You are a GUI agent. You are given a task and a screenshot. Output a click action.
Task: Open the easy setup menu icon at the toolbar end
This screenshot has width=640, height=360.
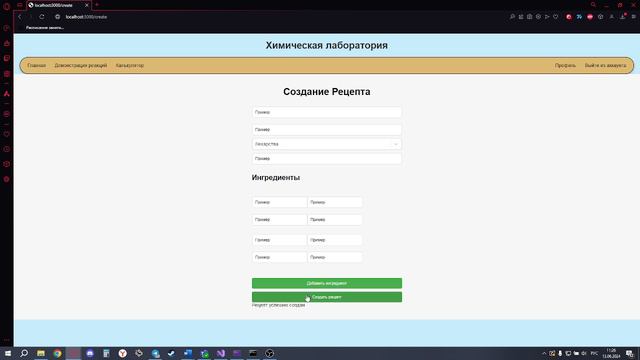click(x=633, y=17)
